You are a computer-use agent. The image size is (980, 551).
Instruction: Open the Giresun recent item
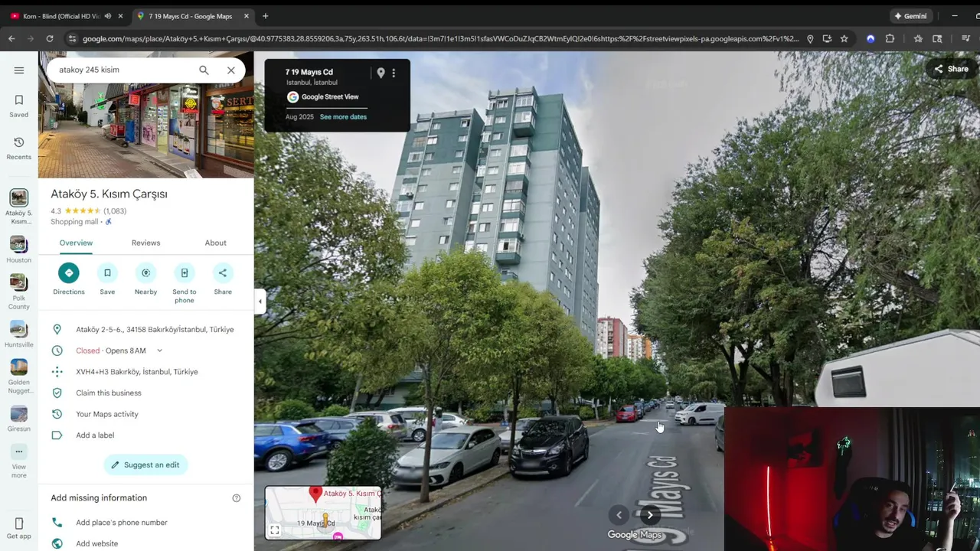click(x=19, y=419)
